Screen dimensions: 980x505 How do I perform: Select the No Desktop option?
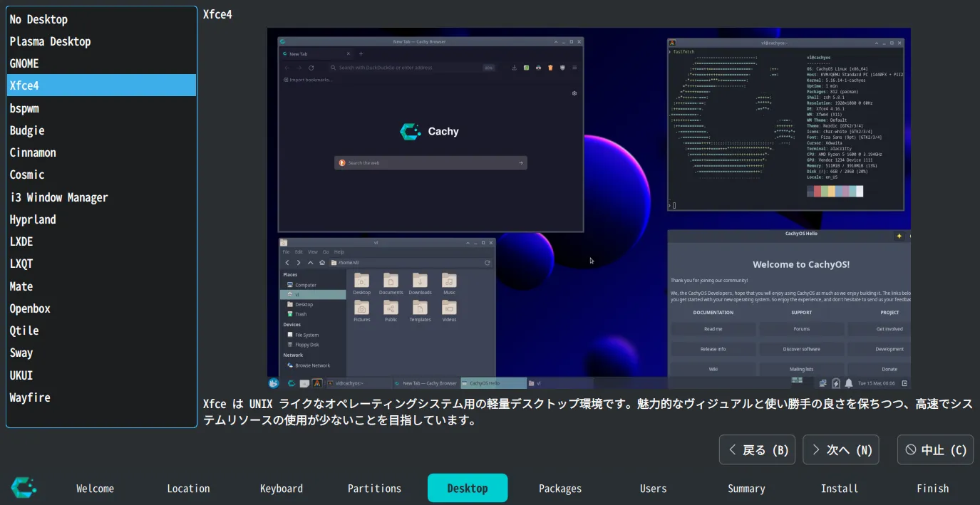[101, 19]
